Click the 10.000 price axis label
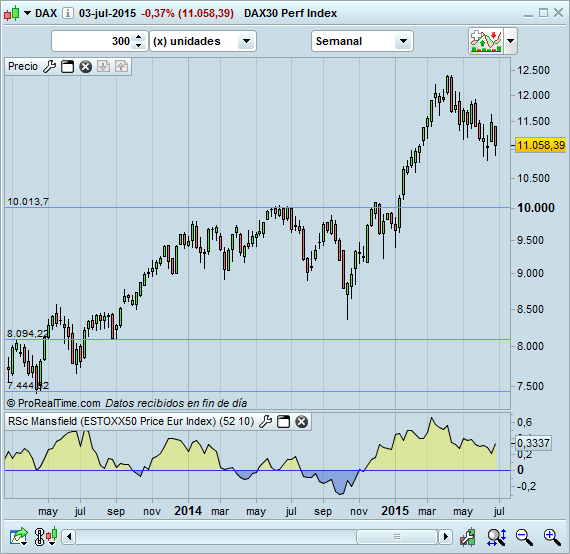The height and width of the screenshot is (554, 570). pos(536,208)
